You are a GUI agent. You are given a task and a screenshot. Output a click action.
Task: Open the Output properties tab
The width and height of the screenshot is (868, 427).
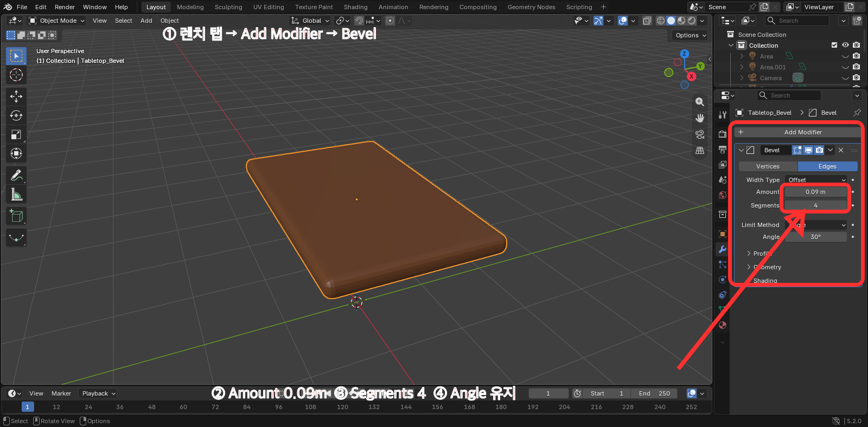[723, 150]
